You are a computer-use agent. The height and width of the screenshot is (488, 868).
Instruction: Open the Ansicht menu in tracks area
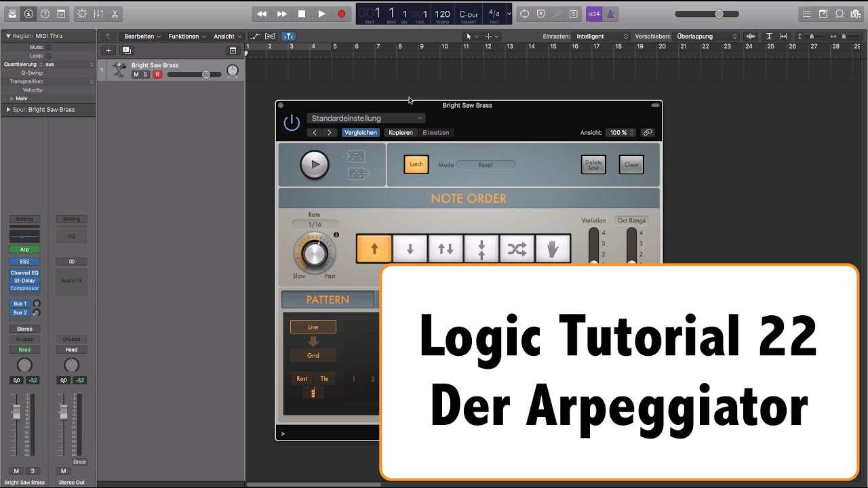[x=227, y=37]
